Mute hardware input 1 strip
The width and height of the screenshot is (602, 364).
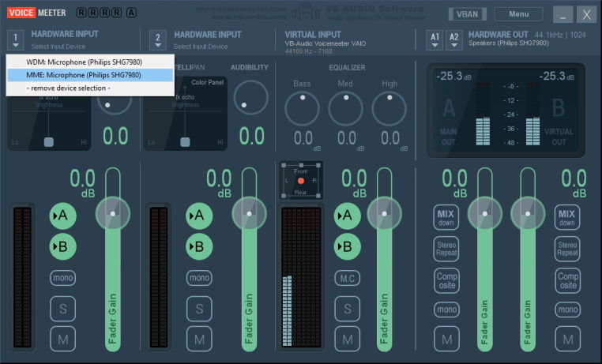(x=62, y=339)
